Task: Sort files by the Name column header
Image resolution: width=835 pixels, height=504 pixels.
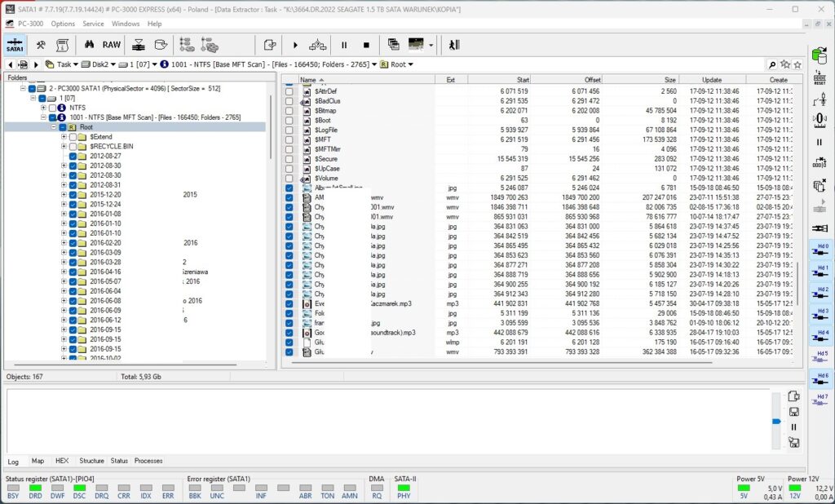Action: tap(365, 79)
